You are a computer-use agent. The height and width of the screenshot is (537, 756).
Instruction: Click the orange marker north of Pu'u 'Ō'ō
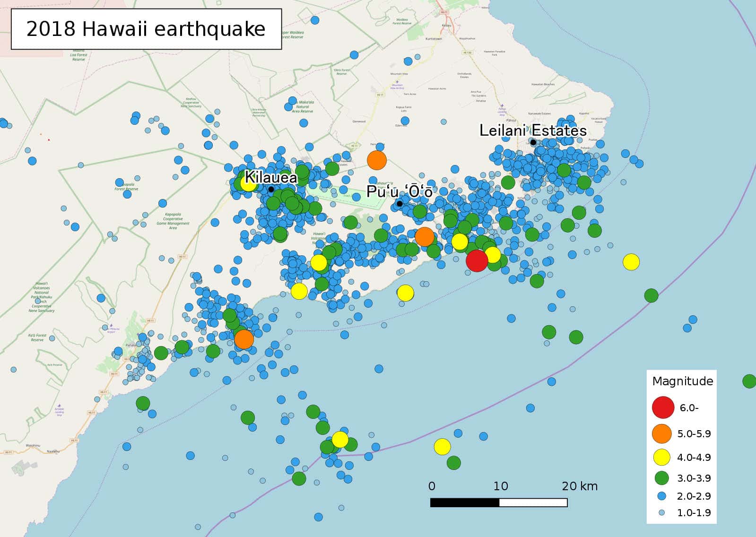[377, 160]
